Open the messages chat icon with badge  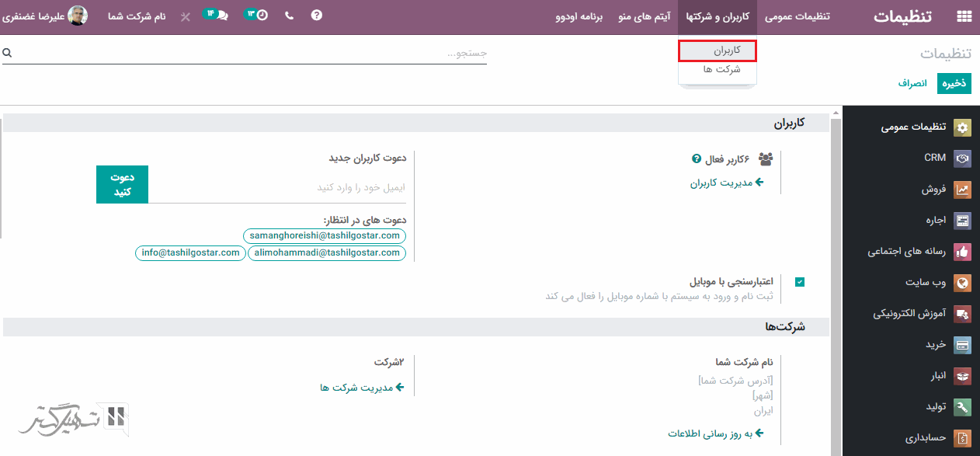click(x=215, y=15)
